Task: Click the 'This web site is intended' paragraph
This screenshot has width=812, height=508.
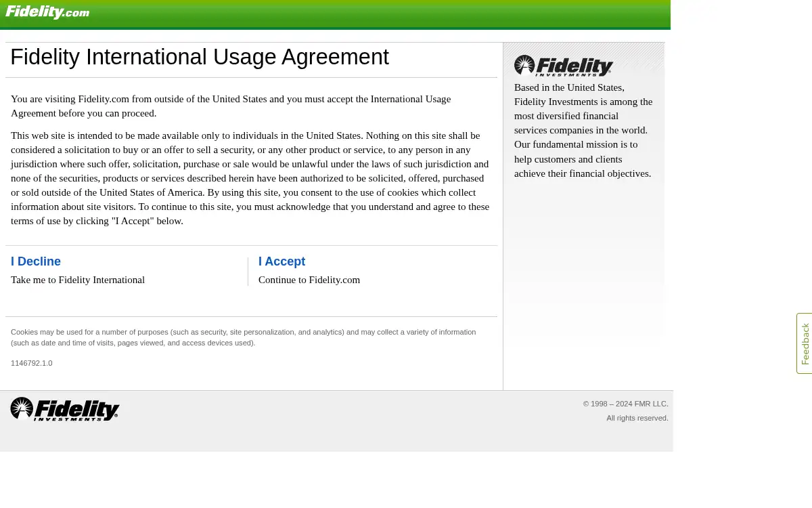Action: (250, 178)
